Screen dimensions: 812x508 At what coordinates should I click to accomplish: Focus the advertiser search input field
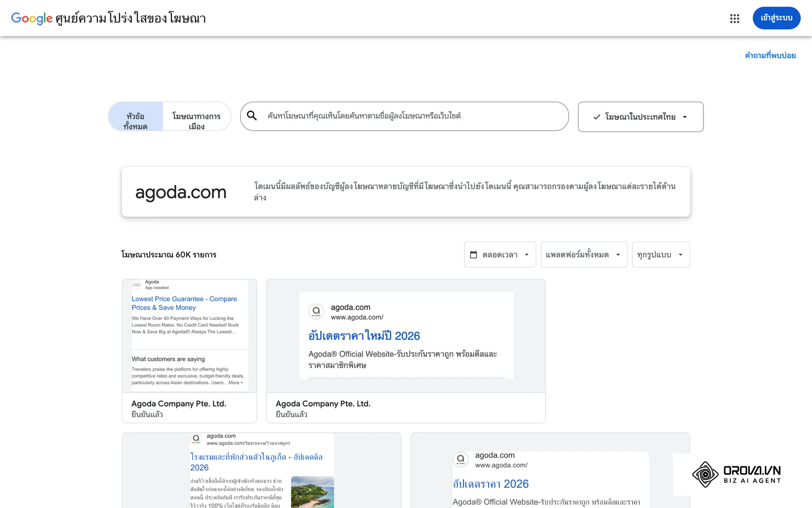pyautogui.click(x=404, y=116)
